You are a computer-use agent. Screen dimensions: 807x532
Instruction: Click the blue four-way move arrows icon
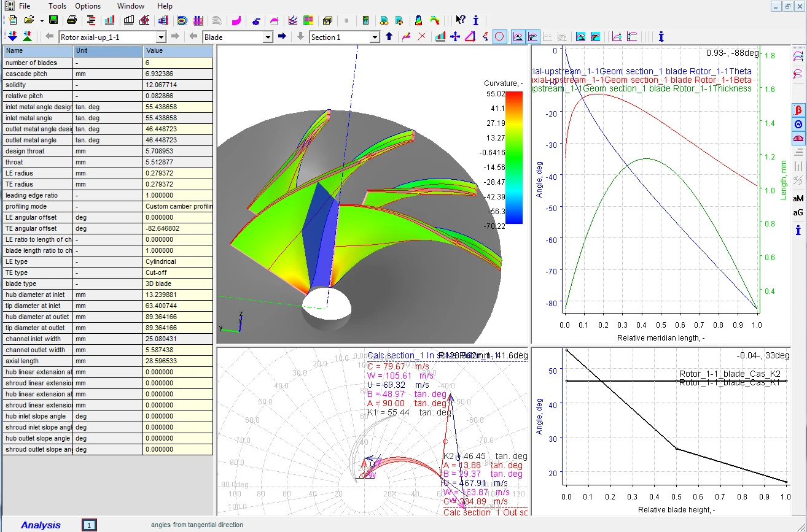tap(455, 37)
